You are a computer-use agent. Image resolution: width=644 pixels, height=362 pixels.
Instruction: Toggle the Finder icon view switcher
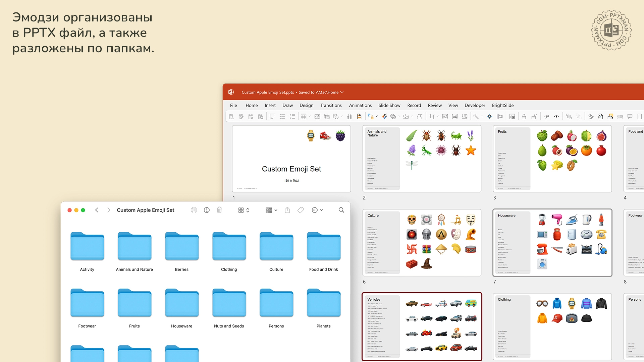[x=244, y=210]
